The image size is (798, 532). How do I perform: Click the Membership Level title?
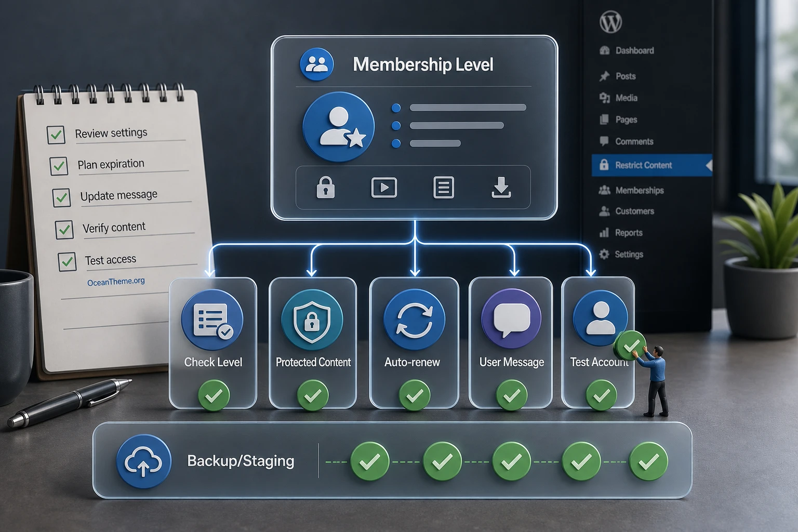[423, 64]
